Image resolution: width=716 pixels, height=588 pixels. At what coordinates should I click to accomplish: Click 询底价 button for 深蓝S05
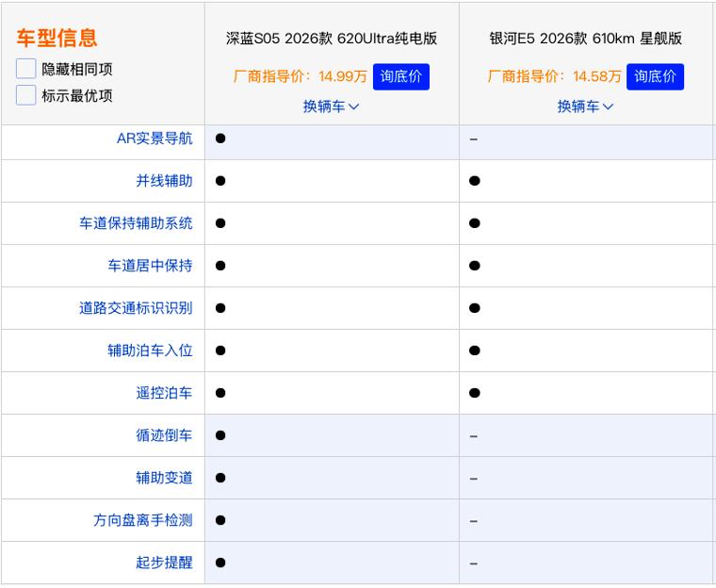401,76
